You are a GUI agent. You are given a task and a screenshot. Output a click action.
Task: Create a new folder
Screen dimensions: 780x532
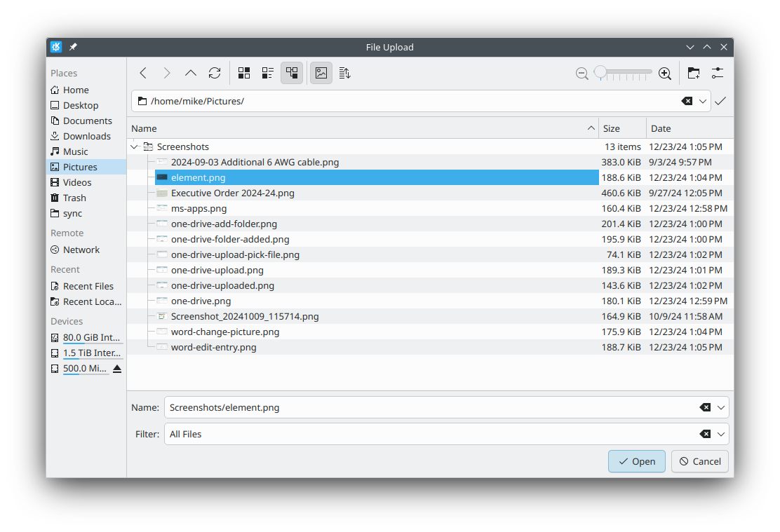coord(694,73)
